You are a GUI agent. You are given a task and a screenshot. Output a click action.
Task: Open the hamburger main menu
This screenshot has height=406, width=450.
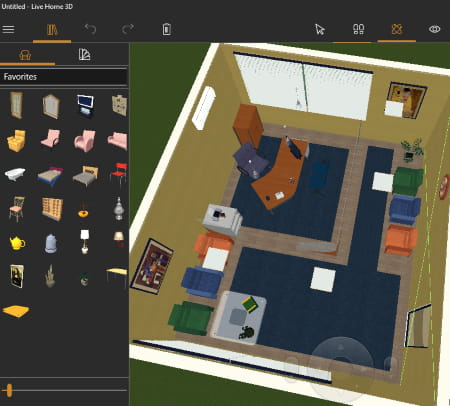point(8,29)
